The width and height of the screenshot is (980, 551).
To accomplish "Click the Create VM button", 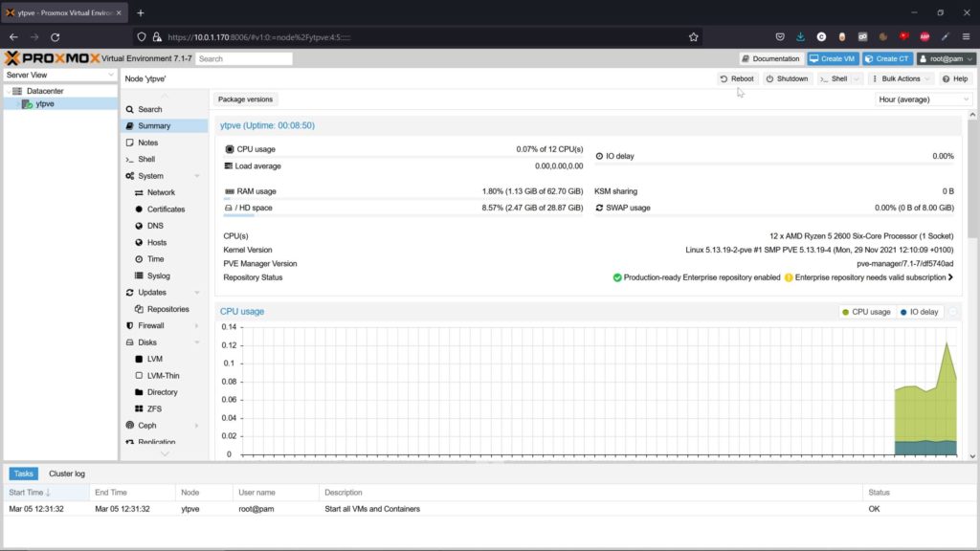I will tap(833, 58).
